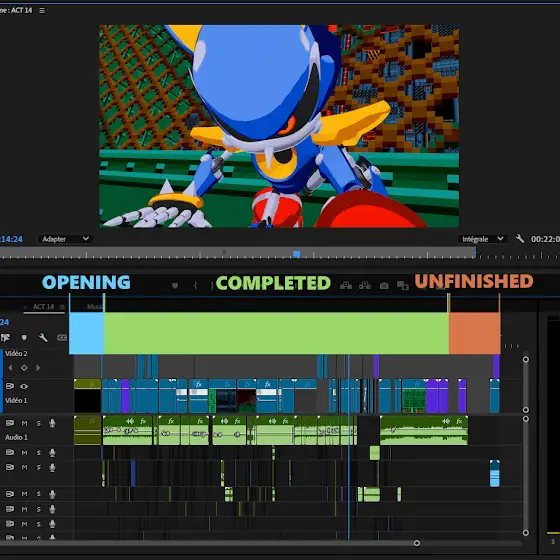Screen dimensions: 560x560
Task: Toggle sync lock on Audio 1 track
Action: [x=10, y=423]
